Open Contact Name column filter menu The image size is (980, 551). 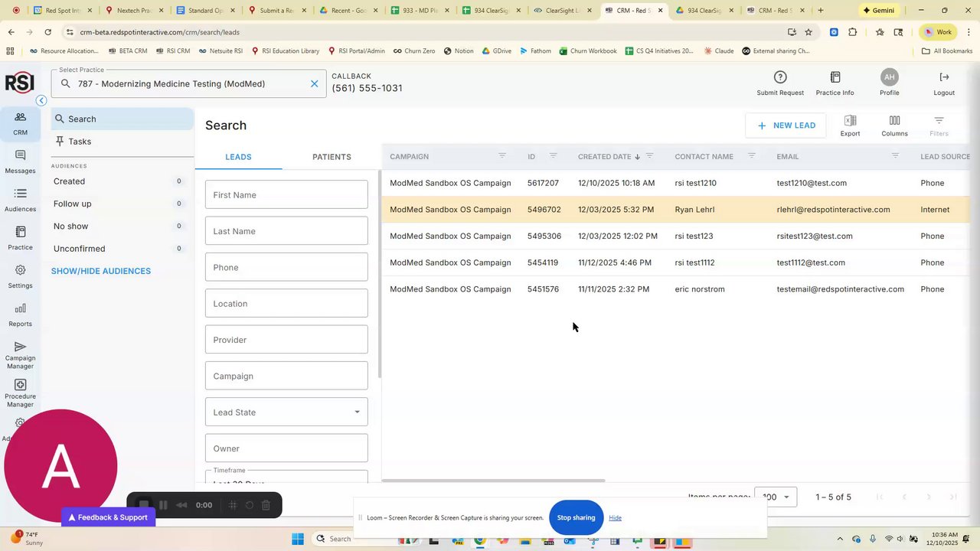(751, 156)
